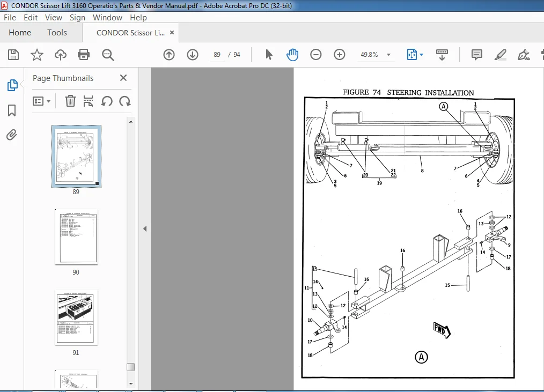The width and height of the screenshot is (544, 392).
Task: Select the page 89 thumbnail
Action: tap(76, 156)
